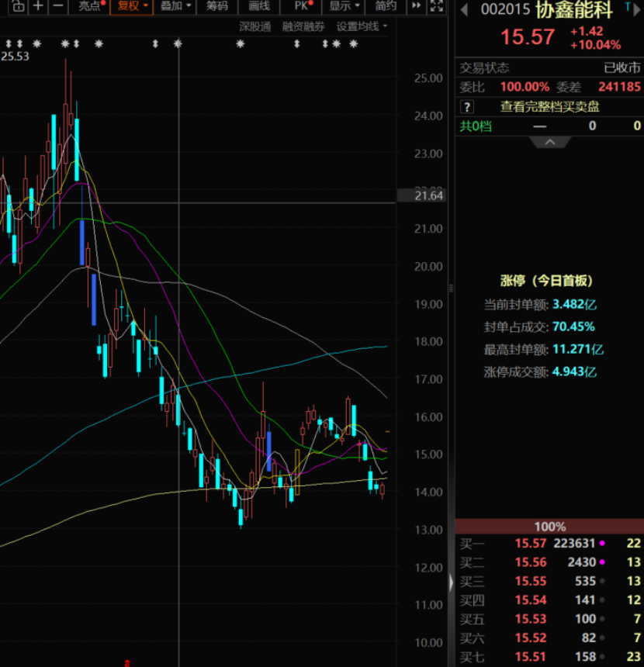Screen dimensions: 644x667
Task: Open the 复权 adjustment dropdown
Action: 132,6
